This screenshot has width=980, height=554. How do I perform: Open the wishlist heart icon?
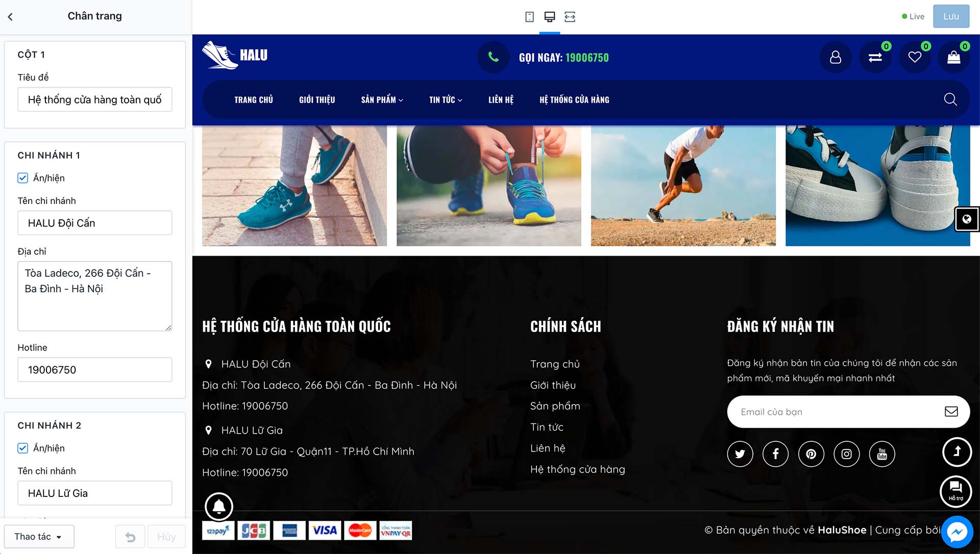pos(915,57)
